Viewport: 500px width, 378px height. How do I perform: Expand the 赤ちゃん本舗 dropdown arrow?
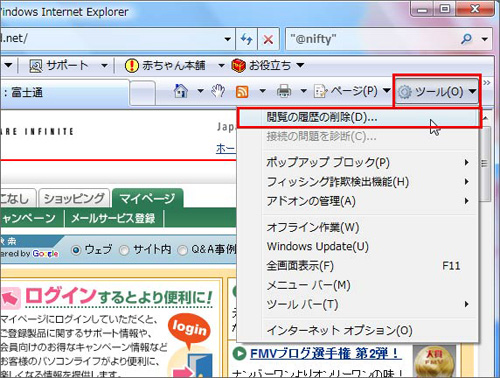click(x=221, y=65)
